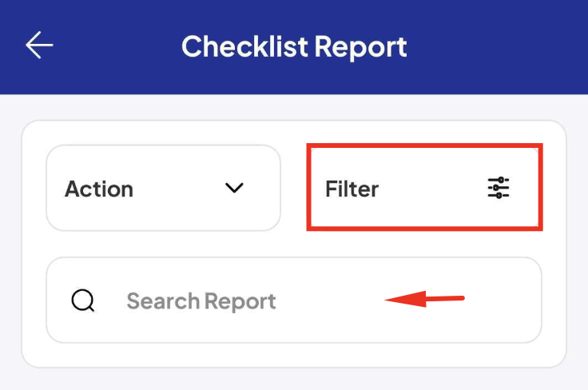Click the Filter text label
The height and width of the screenshot is (390, 588).
click(352, 189)
